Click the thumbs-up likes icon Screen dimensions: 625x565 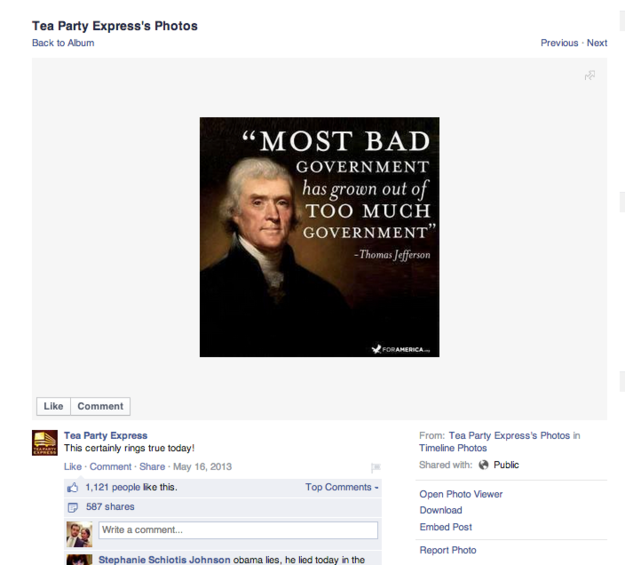(73, 487)
